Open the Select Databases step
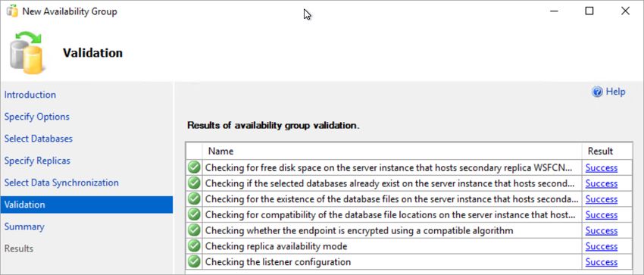 tap(39, 139)
